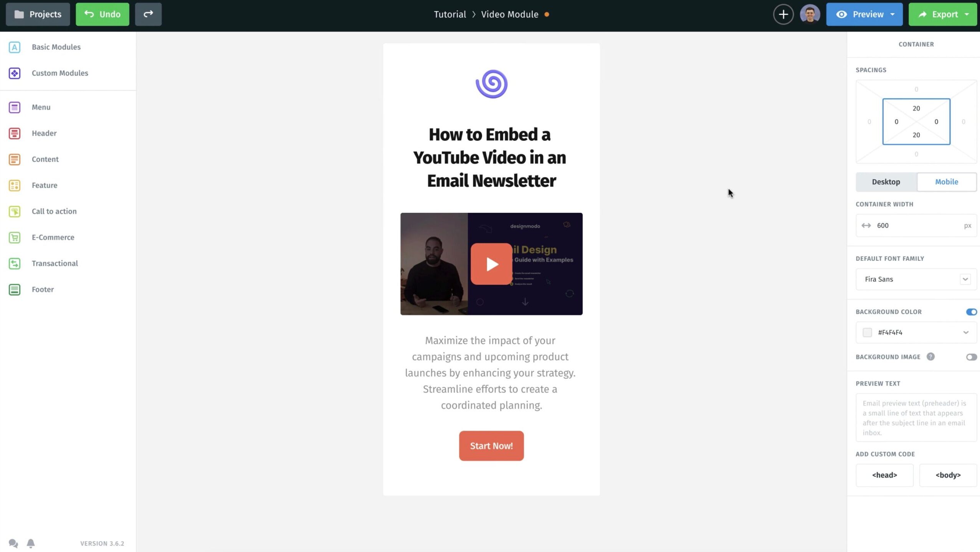This screenshot has height=552, width=980.
Task: Click the Undo button in toolbar
Action: pyautogui.click(x=102, y=14)
